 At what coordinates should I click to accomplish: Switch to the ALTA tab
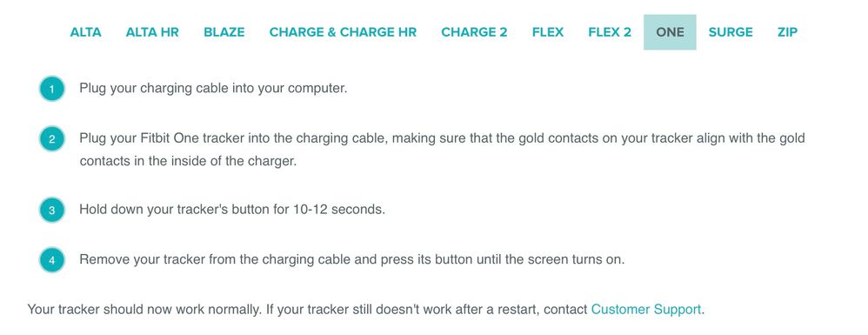click(x=85, y=32)
